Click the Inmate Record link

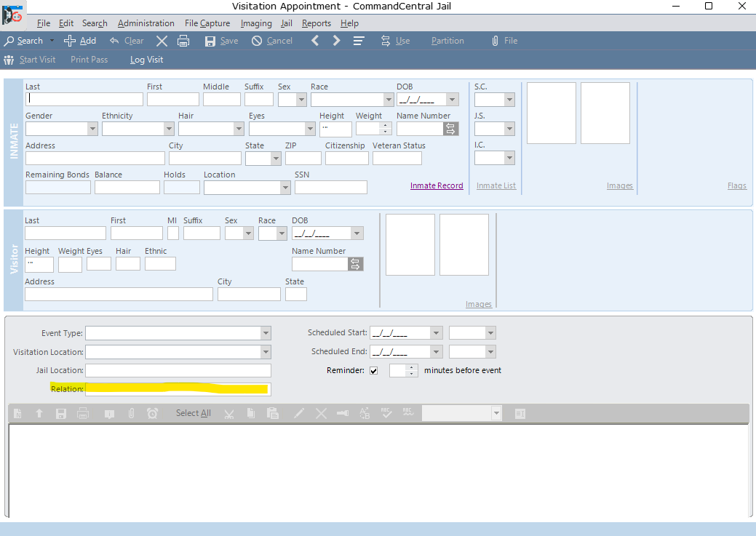coord(437,185)
